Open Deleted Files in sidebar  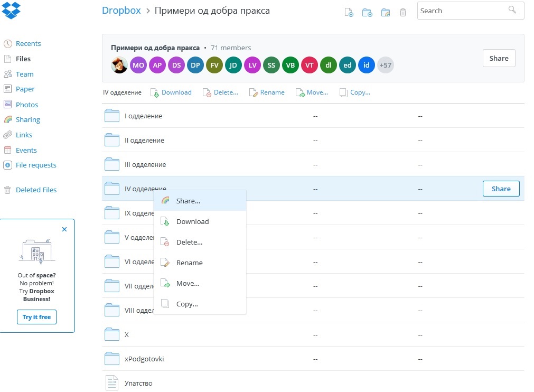pyautogui.click(x=36, y=190)
